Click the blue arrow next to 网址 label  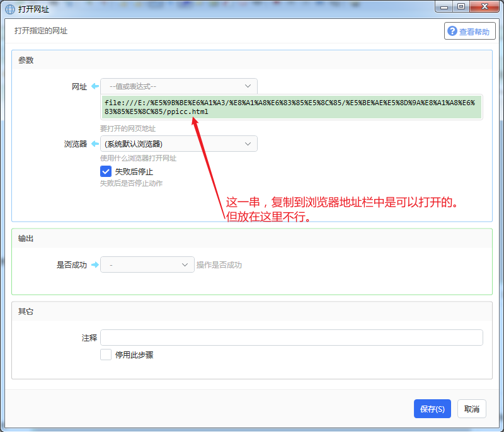tap(95, 86)
